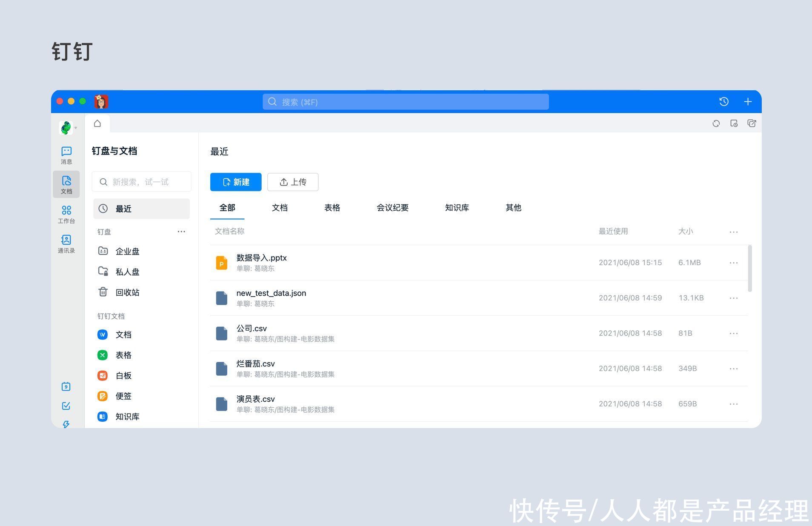
Task: Click the 新建 button
Action: tap(236, 182)
